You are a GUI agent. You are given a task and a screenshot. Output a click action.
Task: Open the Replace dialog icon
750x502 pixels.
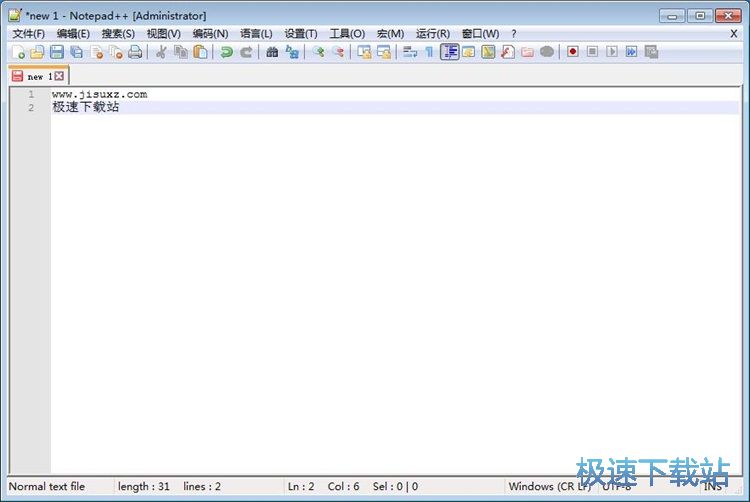click(292, 52)
